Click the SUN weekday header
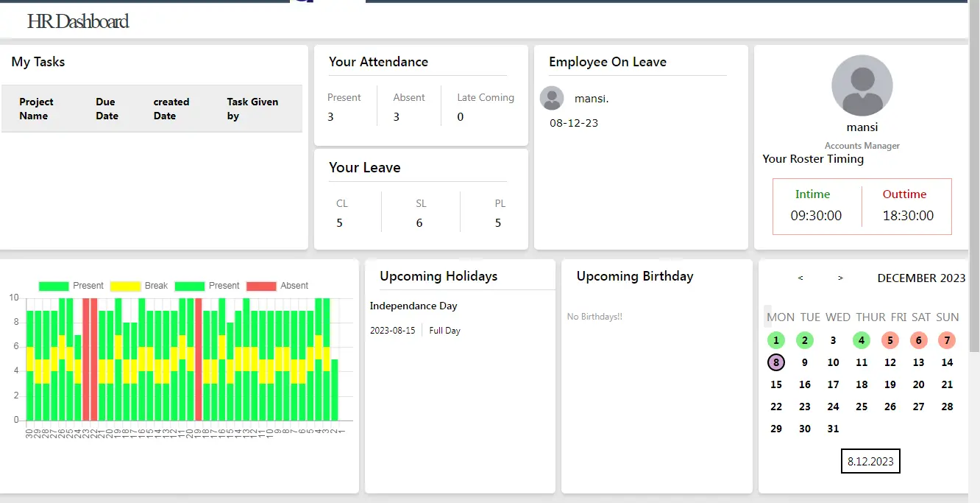Screen dimensions: 980x503 click(x=948, y=317)
